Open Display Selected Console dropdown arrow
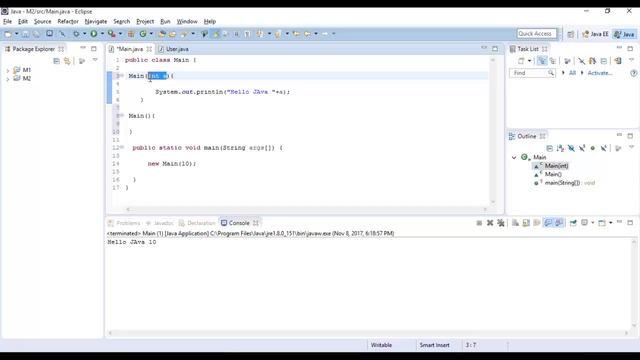640x360 pixels. click(592, 223)
